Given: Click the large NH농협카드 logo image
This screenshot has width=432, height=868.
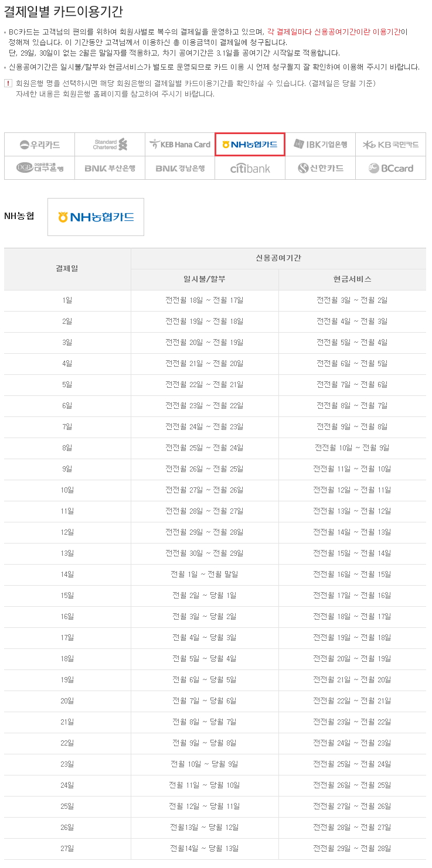Looking at the screenshot, I should click(96, 217).
